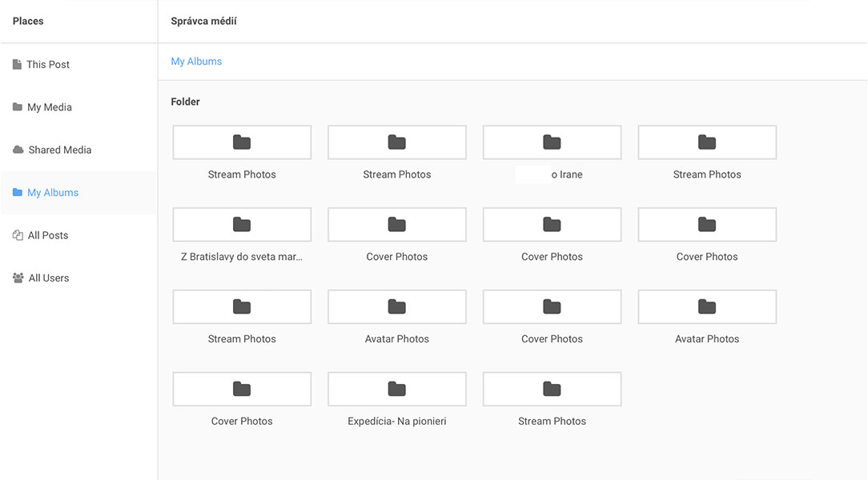The image size is (868, 480).
Task: Select My Albums in the sidebar
Action: coord(78,193)
